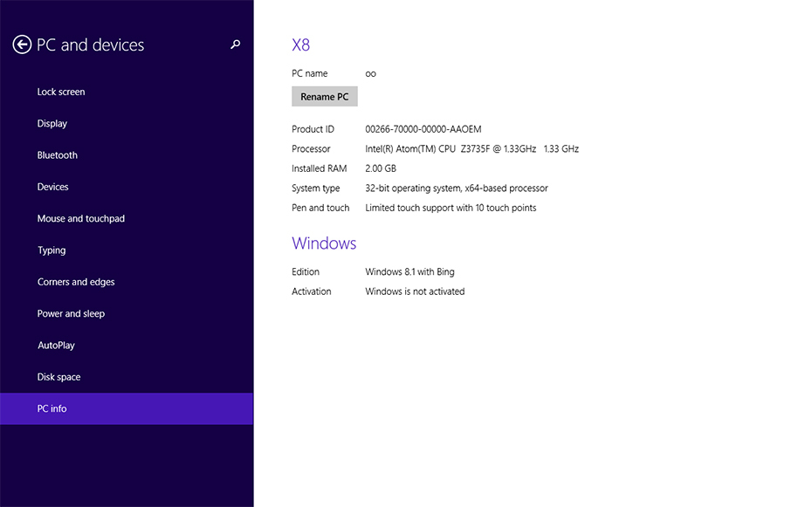Open Typing settings

[x=52, y=250]
